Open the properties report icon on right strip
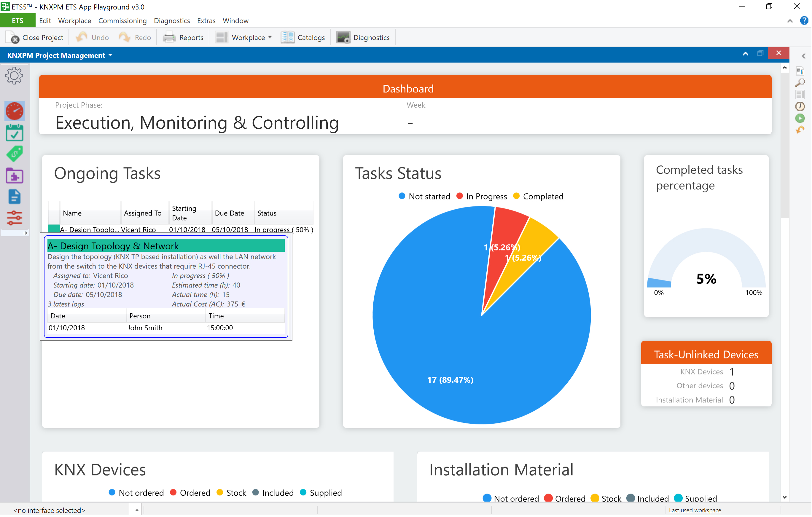Image resolution: width=812 pixels, height=517 pixels. [800, 71]
